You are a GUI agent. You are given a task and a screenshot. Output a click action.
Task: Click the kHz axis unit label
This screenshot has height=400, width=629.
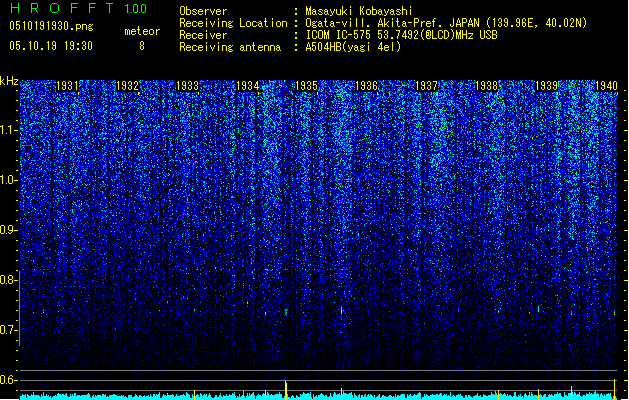click(9, 81)
